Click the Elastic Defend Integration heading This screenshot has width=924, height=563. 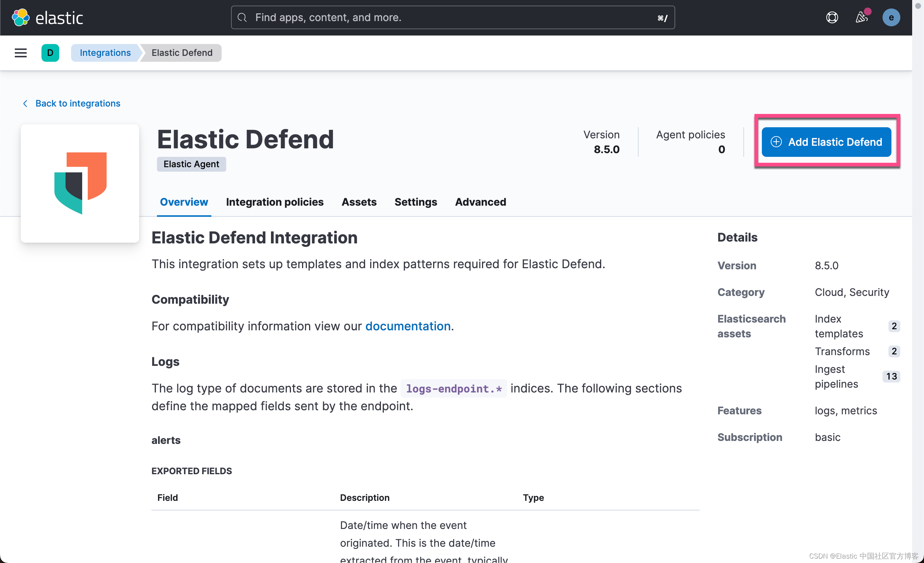tap(254, 237)
